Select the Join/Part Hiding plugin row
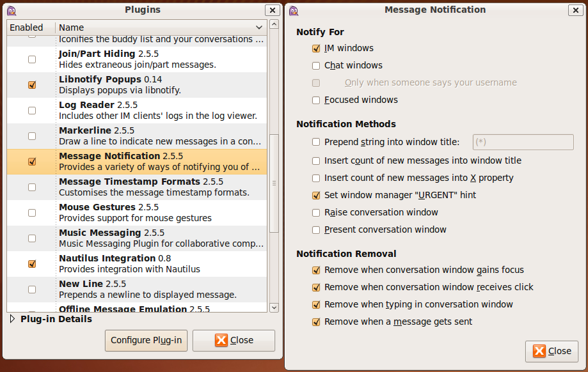588x372 pixels. coord(137,59)
